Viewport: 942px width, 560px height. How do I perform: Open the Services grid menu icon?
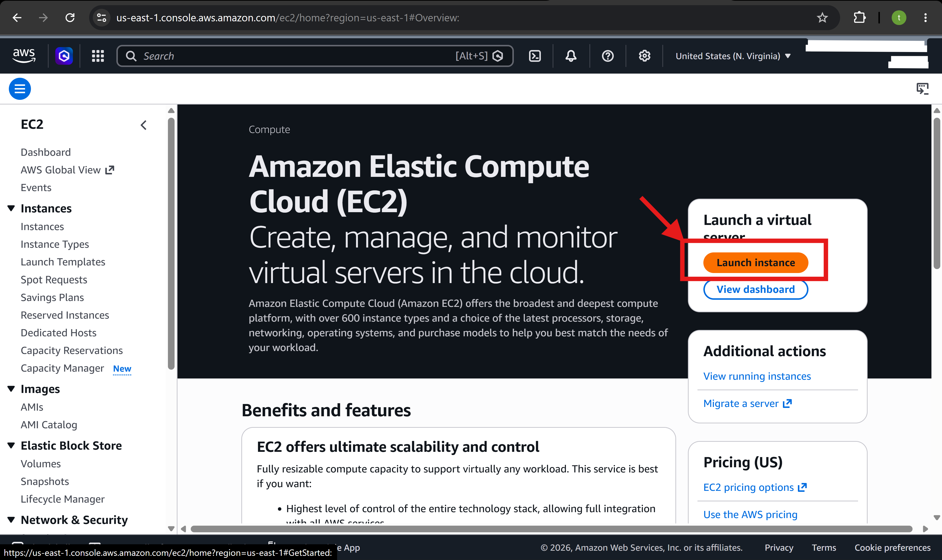(x=98, y=56)
